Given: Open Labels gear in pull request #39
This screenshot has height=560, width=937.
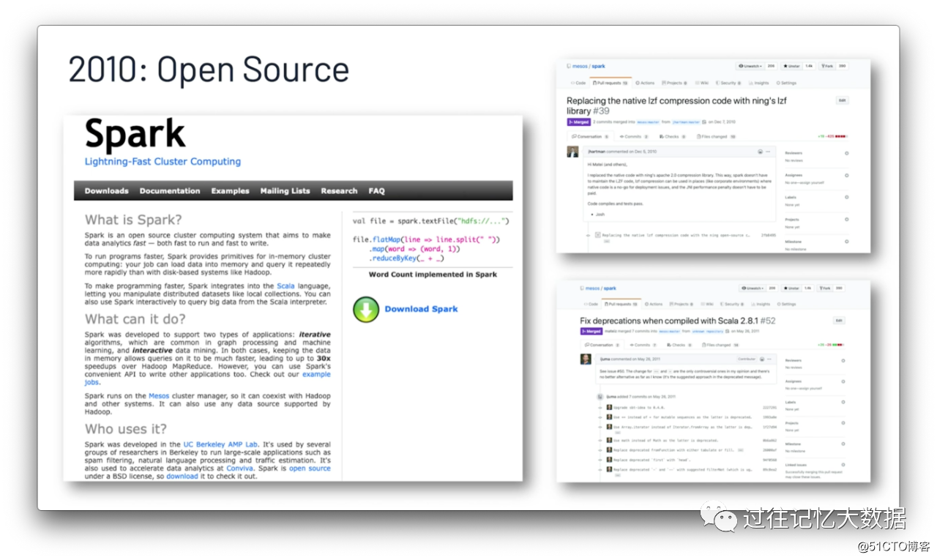Looking at the screenshot, I should [x=847, y=198].
